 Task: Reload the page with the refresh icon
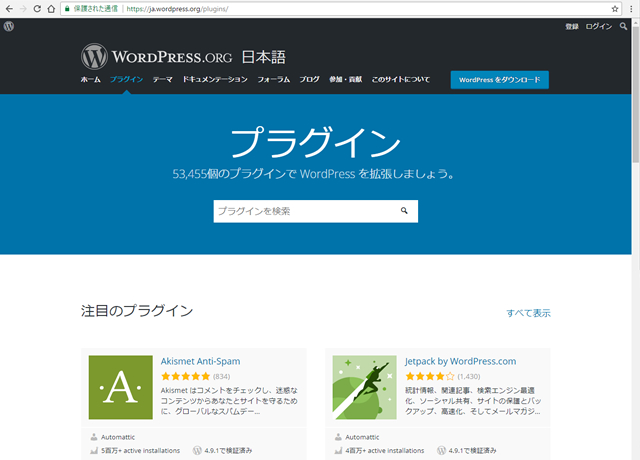[x=37, y=9]
